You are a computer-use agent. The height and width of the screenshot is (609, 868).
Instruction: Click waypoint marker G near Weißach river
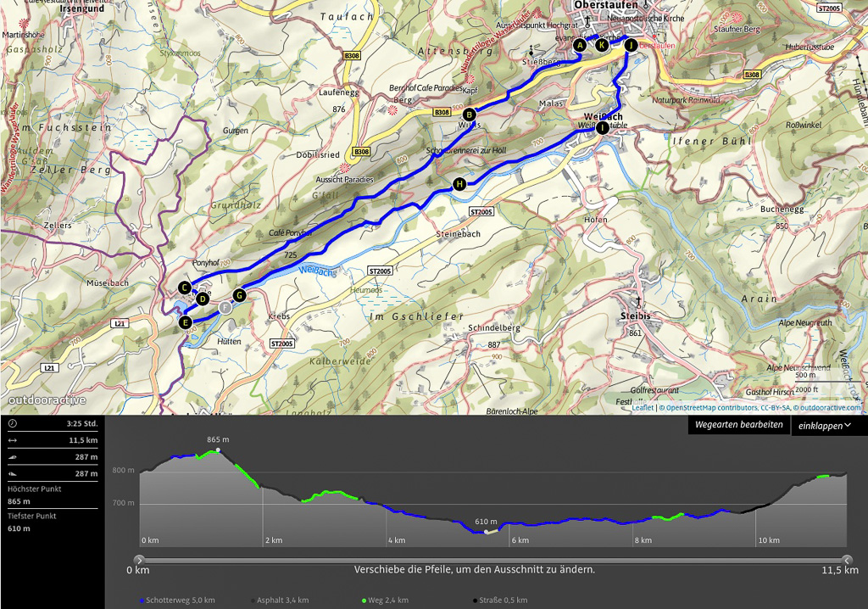pyautogui.click(x=239, y=295)
